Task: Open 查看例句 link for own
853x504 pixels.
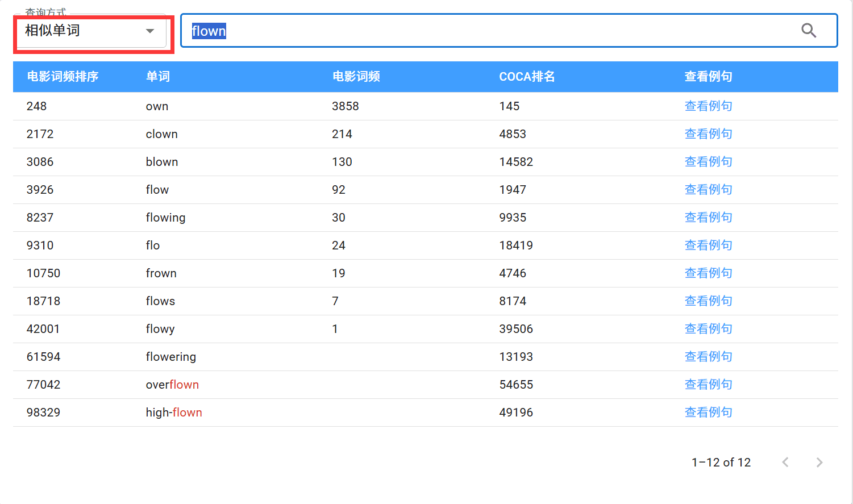Action: [x=708, y=106]
